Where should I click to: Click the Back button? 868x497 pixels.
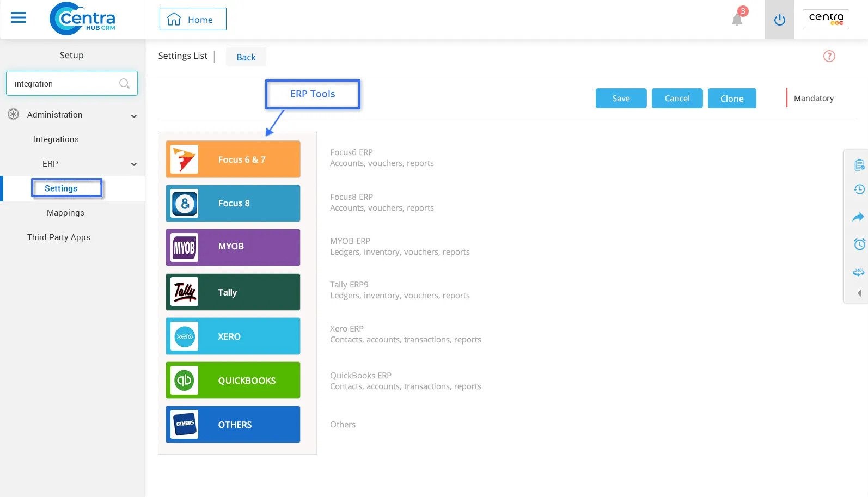coord(246,57)
